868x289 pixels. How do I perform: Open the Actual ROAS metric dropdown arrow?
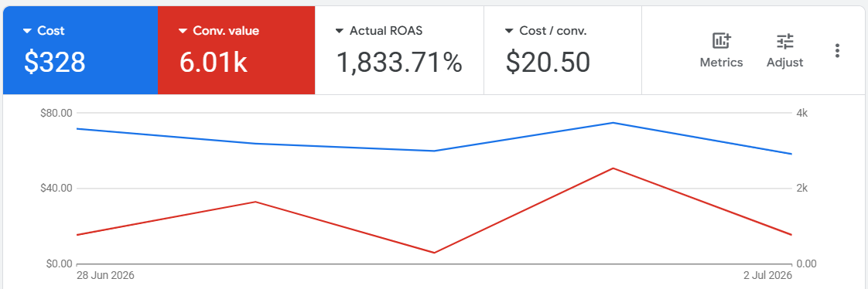click(x=340, y=31)
